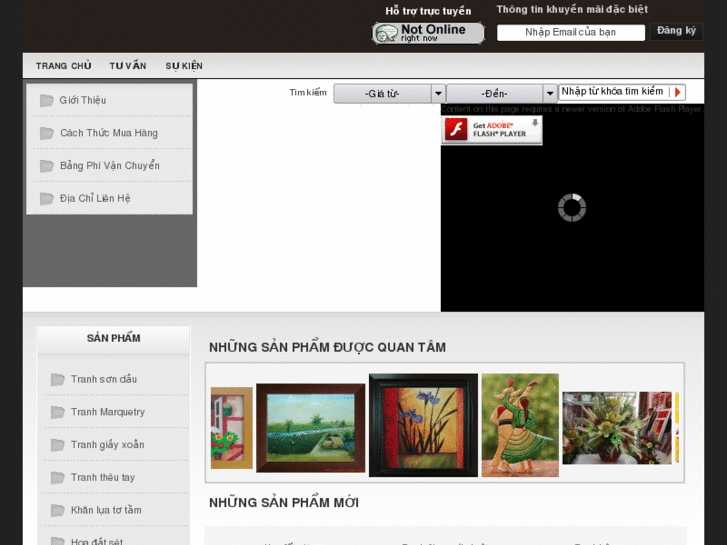Viewport: 727px width, 545px height.
Task: Focus the Nhập Email của bạn field
Action: pyautogui.click(x=571, y=32)
